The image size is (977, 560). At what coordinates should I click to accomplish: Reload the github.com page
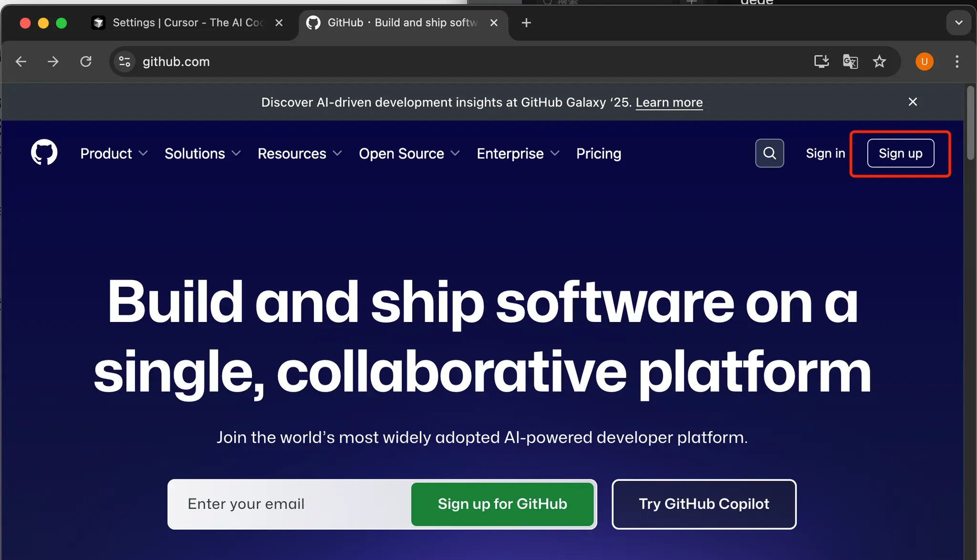click(x=86, y=62)
